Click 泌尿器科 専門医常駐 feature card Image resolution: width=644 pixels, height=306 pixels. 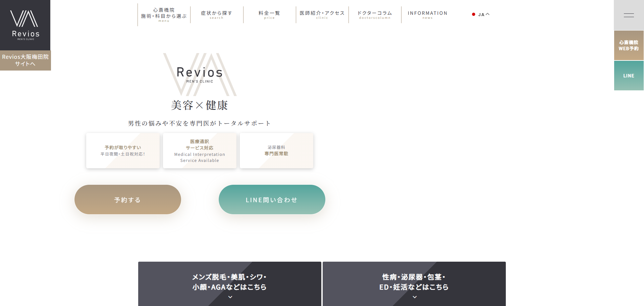(276, 150)
